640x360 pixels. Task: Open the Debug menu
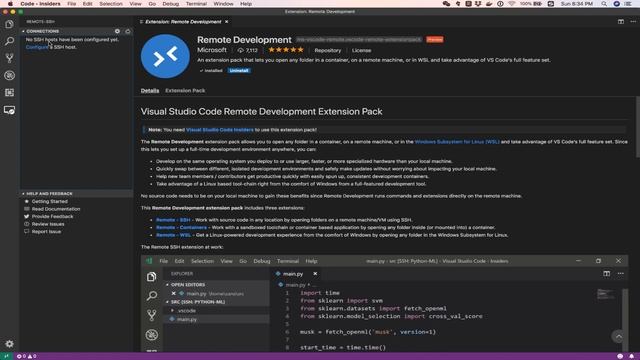pyautogui.click(x=171, y=4)
